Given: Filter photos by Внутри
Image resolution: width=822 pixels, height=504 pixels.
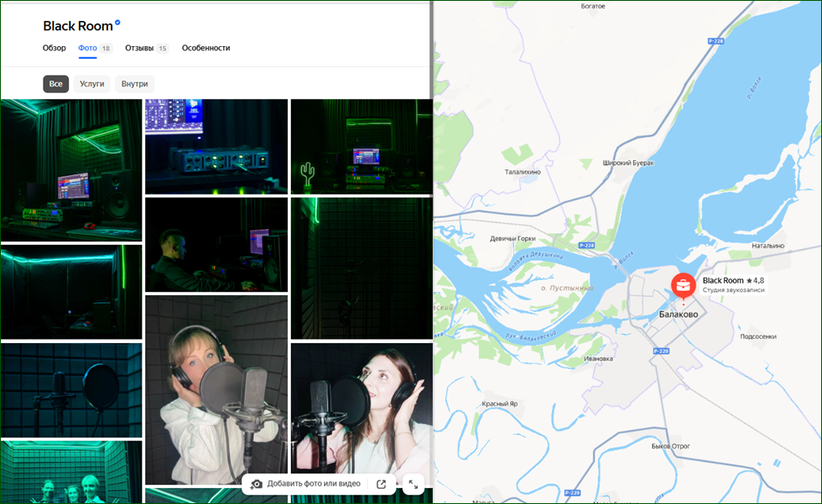Looking at the screenshot, I should point(135,84).
